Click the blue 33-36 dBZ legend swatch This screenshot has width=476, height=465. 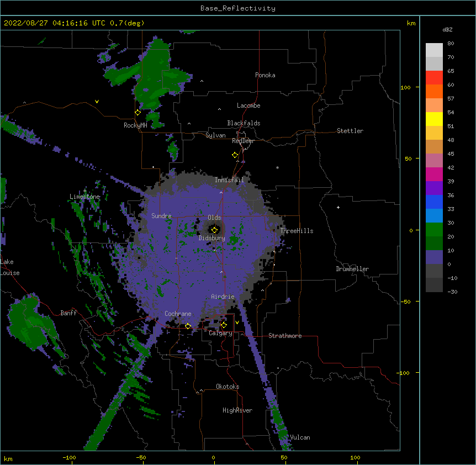(x=434, y=202)
